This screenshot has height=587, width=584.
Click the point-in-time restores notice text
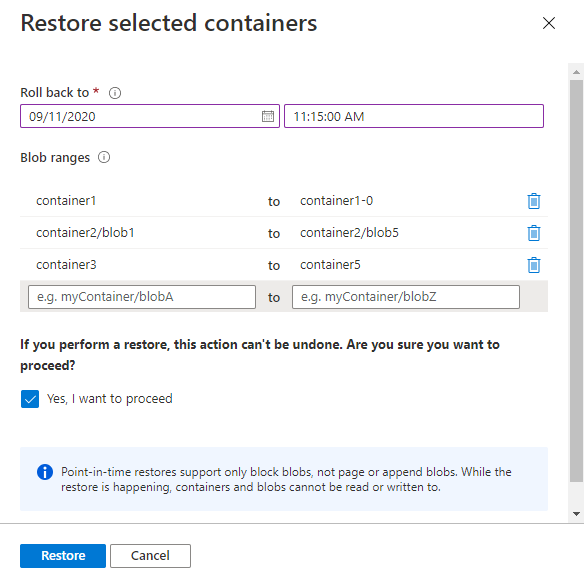tap(286, 480)
